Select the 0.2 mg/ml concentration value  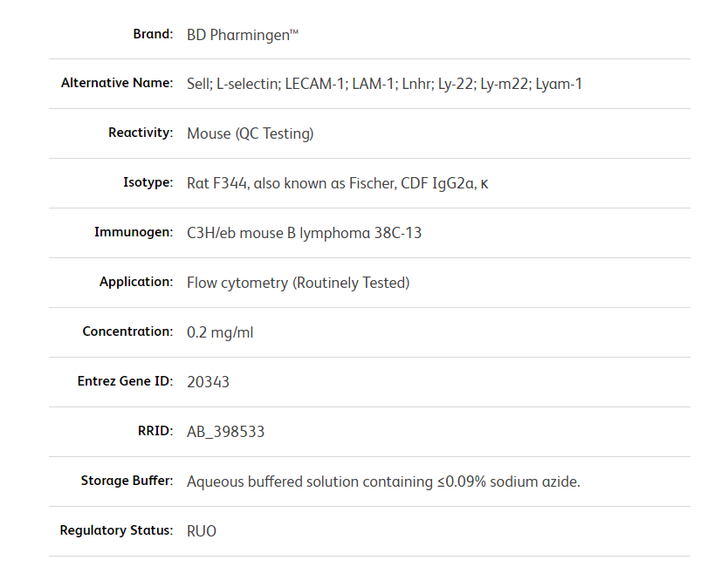coord(220,332)
